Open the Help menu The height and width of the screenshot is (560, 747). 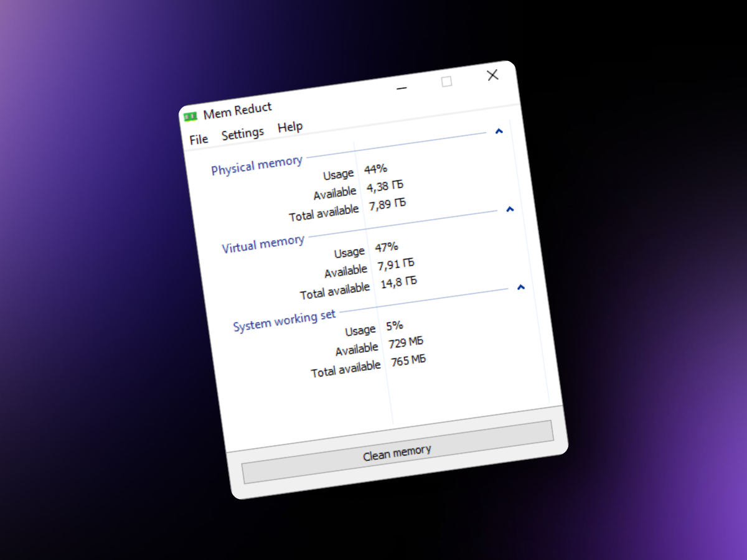pyautogui.click(x=290, y=127)
